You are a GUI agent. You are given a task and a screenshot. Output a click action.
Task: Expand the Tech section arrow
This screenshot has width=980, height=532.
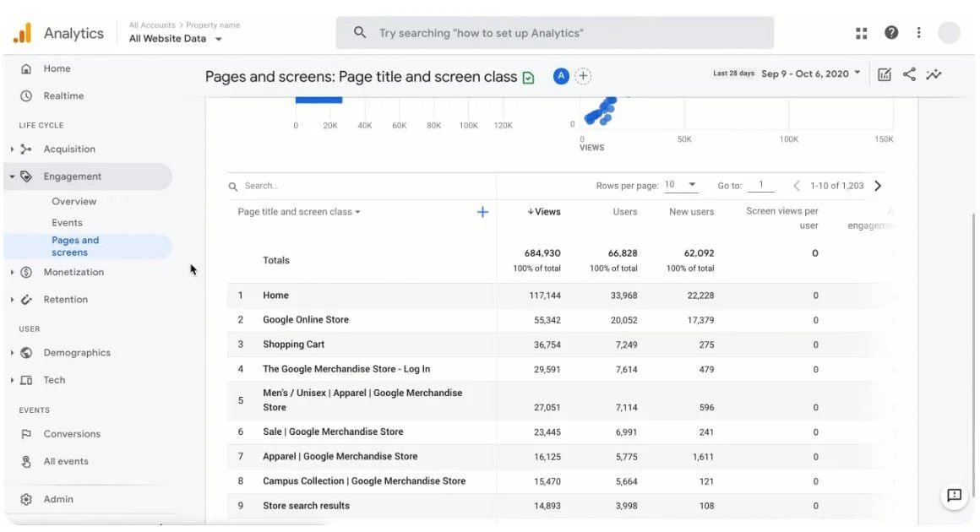(12, 380)
